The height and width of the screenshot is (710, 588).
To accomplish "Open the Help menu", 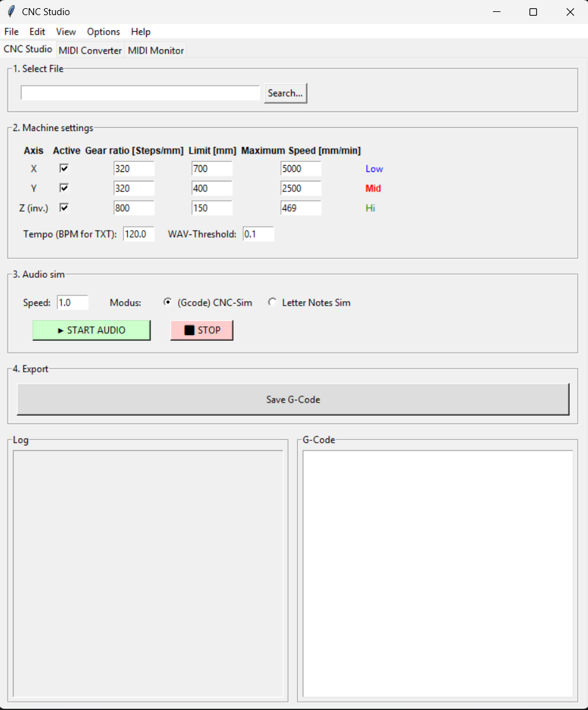I will pos(140,31).
